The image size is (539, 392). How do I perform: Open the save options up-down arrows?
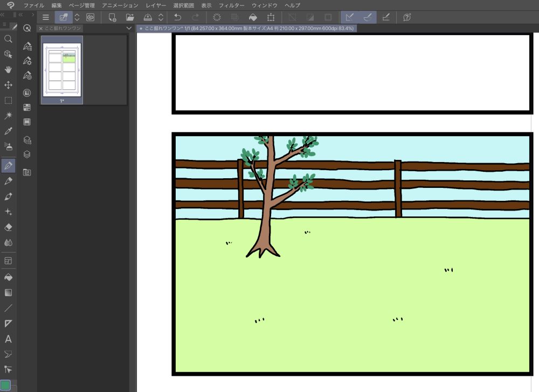[161, 17]
